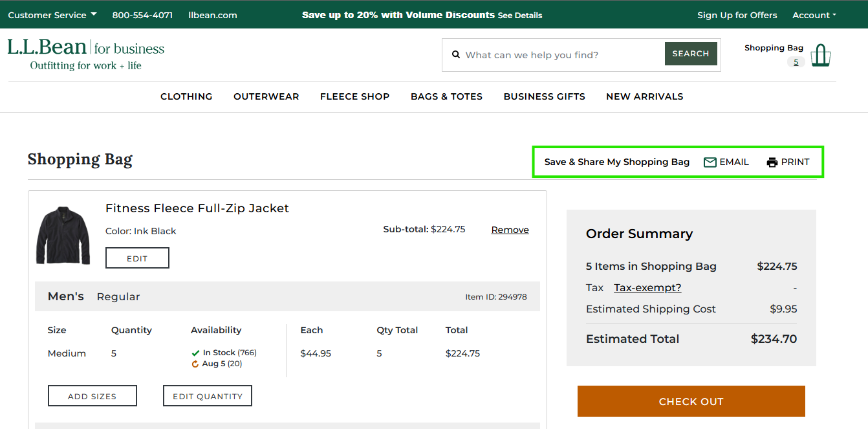Click the printer icon

click(772, 162)
